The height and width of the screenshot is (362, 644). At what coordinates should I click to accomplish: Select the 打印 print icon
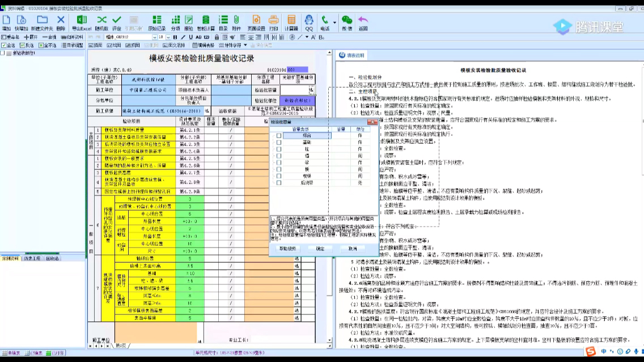pyautogui.click(x=273, y=23)
